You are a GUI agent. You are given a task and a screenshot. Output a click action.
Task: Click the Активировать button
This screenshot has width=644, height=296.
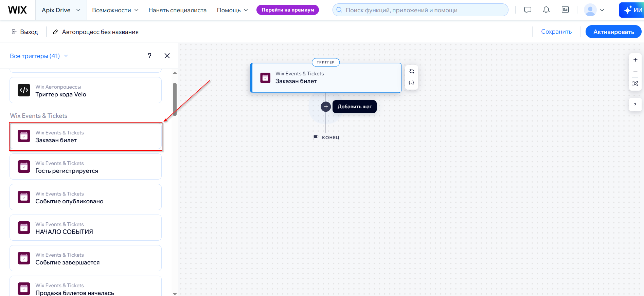[x=613, y=32]
